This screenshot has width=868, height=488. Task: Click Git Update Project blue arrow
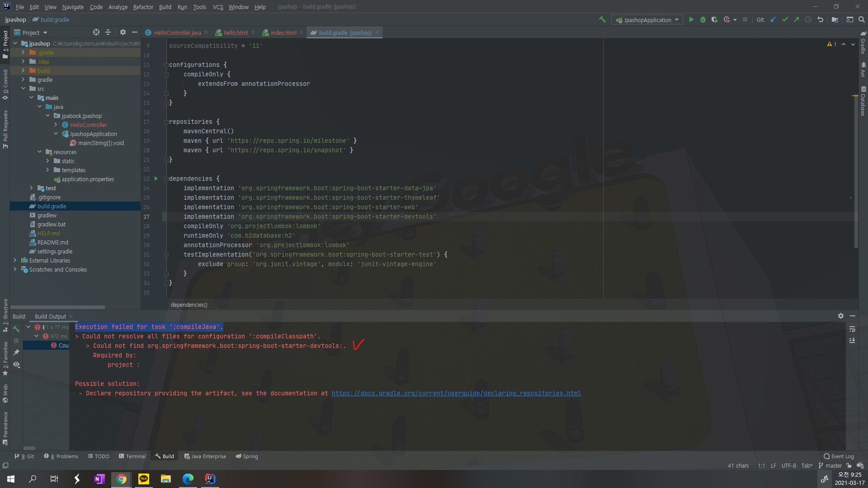(x=773, y=19)
